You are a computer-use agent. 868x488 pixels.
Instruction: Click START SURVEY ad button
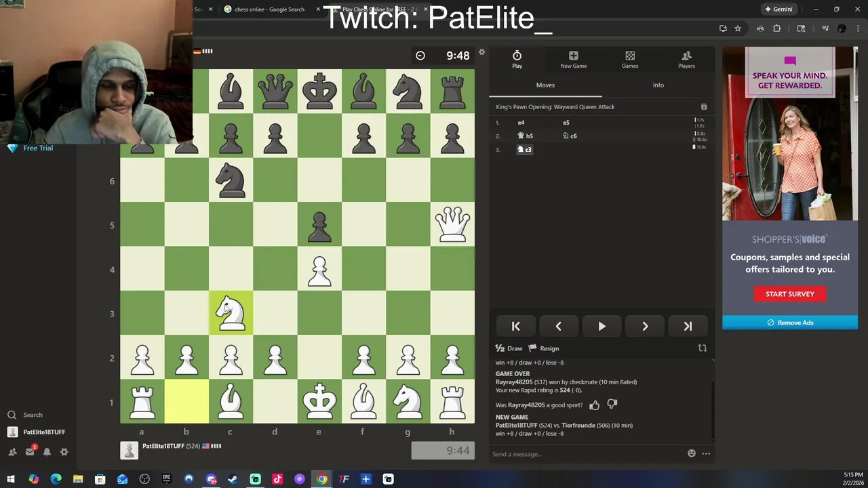coord(790,294)
